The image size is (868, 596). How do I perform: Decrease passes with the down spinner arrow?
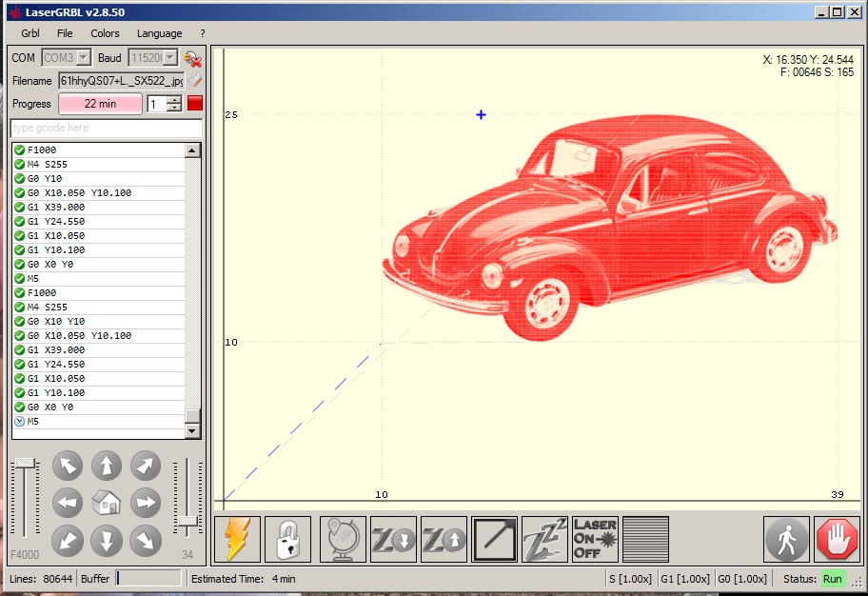pyautogui.click(x=174, y=108)
